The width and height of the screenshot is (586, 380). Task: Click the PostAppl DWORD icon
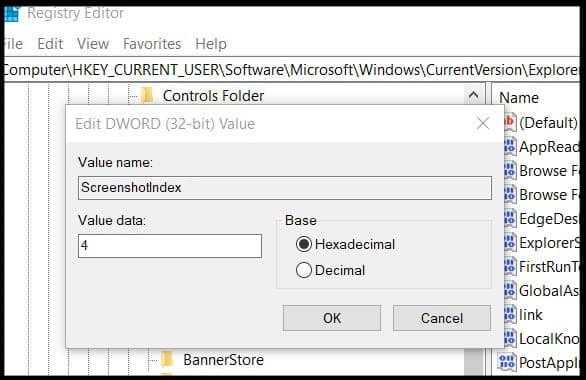tap(507, 362)
